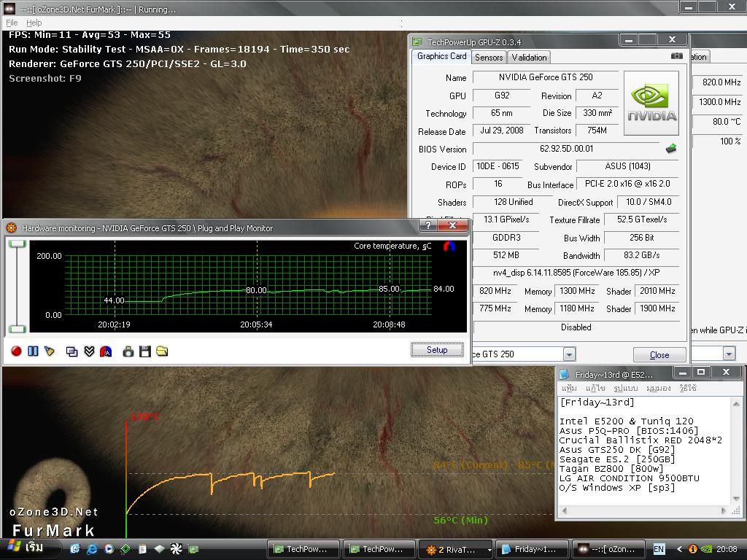Expand the RivaTuner taskbar group arrow

point(489,550)
